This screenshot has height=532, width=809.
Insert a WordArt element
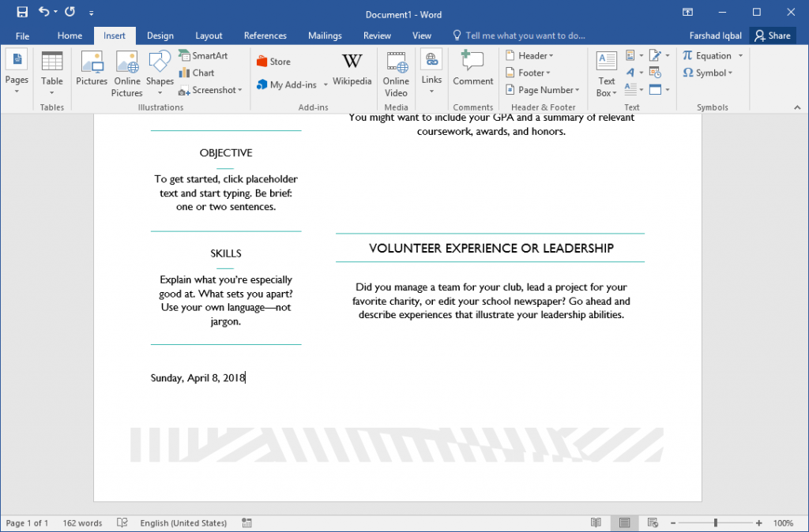(629, 73)
